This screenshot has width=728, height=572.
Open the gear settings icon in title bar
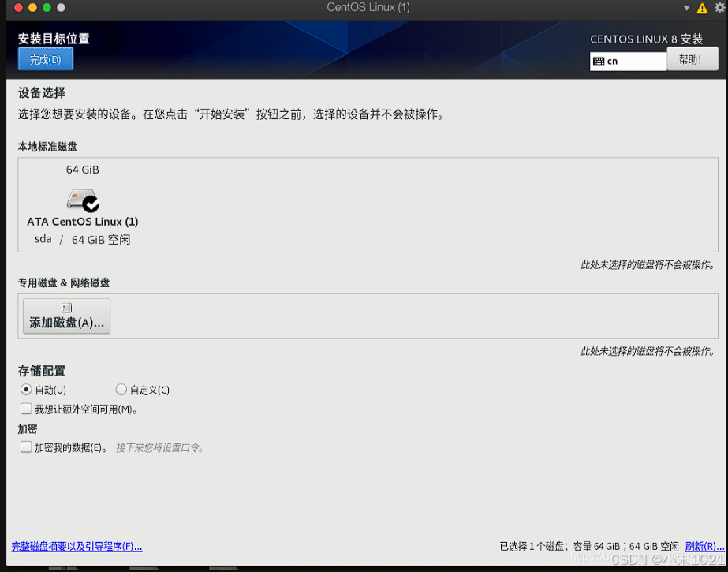click(x=720, y=7)
